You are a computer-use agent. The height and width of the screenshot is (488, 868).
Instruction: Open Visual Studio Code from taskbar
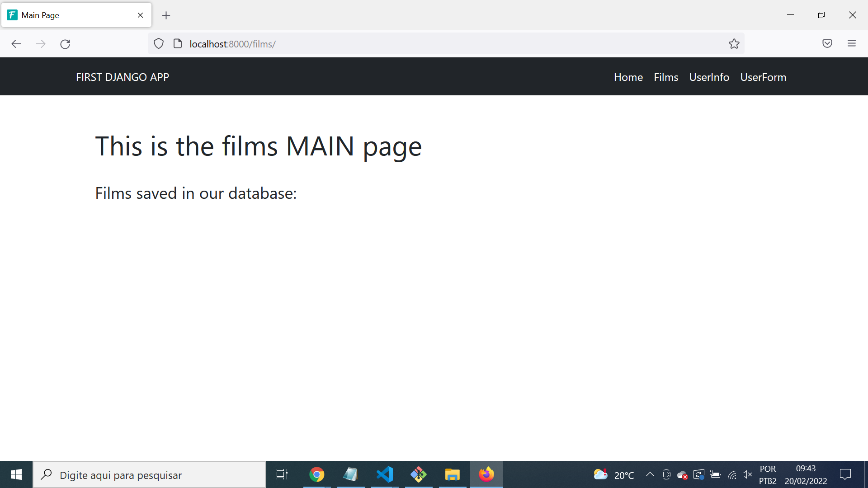coord(385,474)
